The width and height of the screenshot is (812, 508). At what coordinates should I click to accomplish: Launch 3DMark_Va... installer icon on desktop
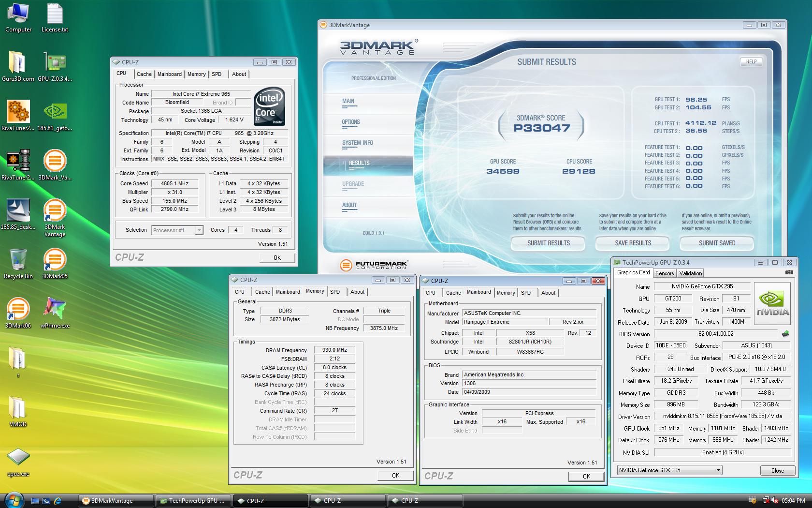[x=55, y=165]
